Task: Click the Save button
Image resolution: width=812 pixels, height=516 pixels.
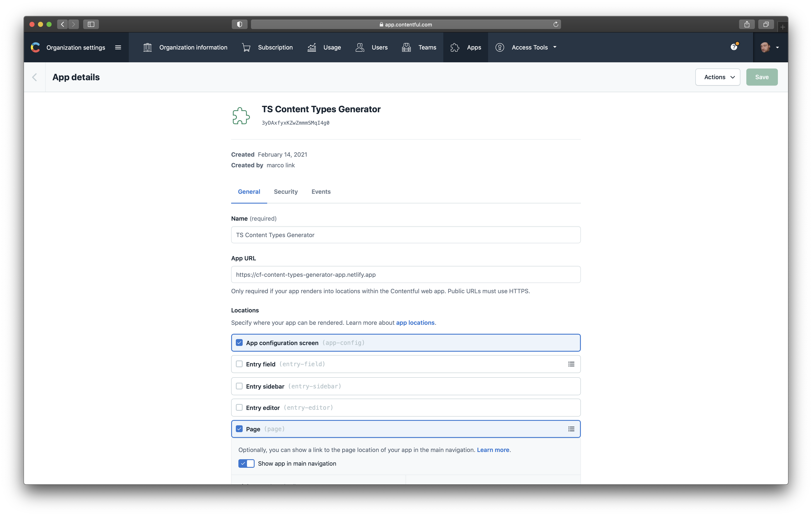Action: (x=761, y=77)
